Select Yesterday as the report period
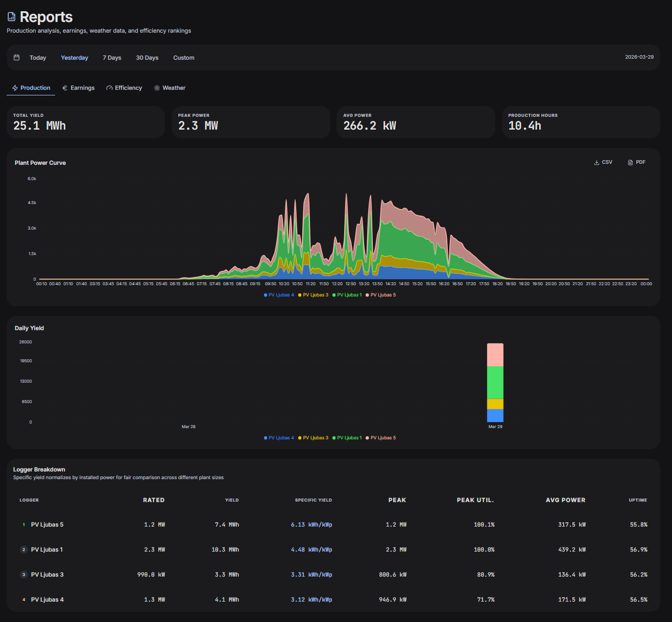Screen dimensions: 672x622 pos(74,57)
